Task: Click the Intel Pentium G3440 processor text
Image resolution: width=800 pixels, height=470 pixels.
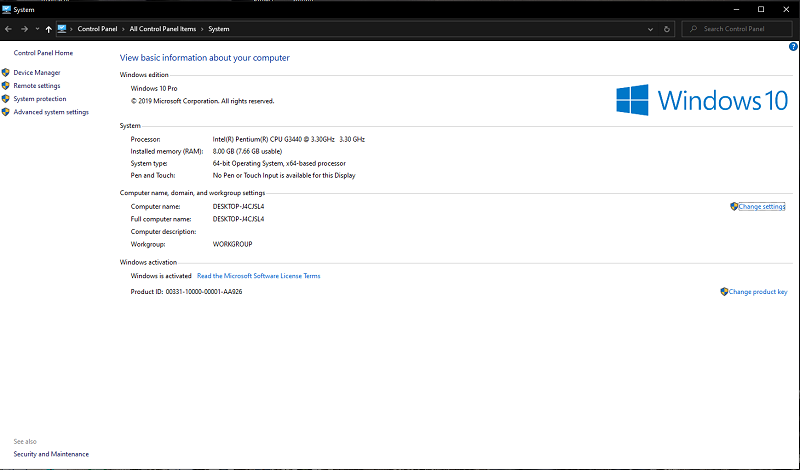Action: point(289,139)
